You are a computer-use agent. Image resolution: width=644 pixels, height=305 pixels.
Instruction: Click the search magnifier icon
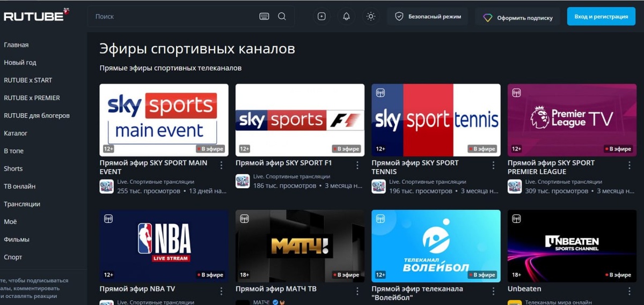[x=282, y=17]
